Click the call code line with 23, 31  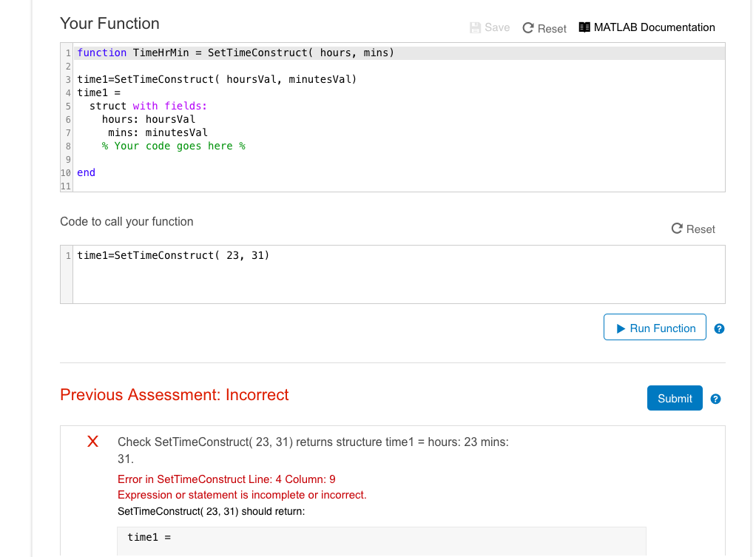(173, 255)
